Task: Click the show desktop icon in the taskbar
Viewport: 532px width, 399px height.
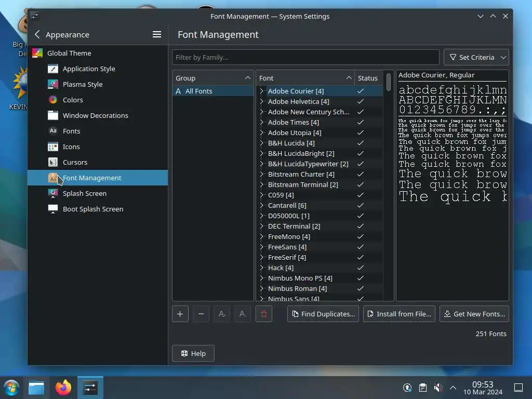Action: coord(518,388)
